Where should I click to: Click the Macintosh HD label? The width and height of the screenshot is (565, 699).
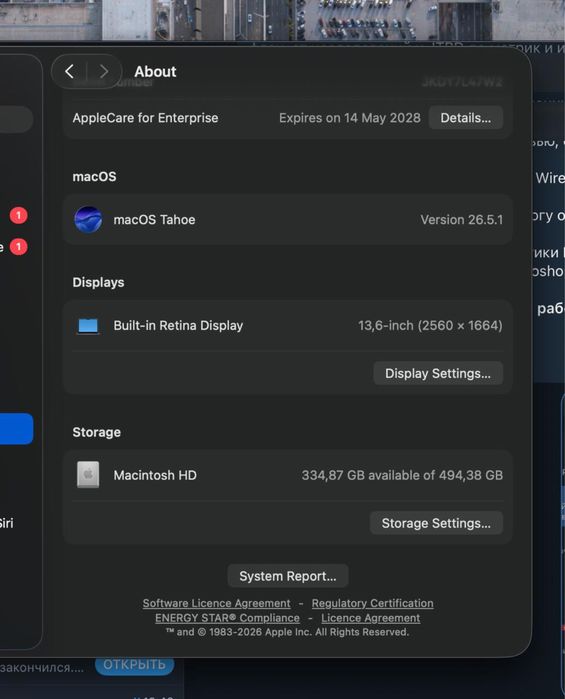click(155, 475)
